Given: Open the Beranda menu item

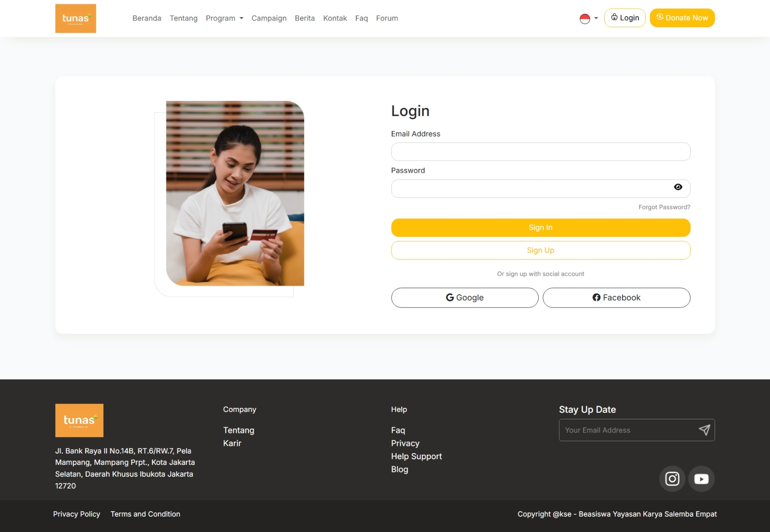Looking at the screenshot, I should click(147, 18).
